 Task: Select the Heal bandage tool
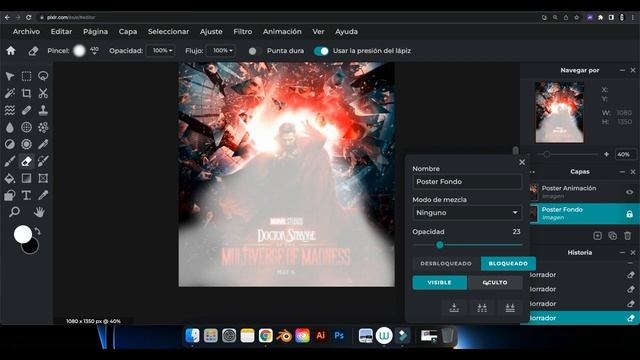pos(27,110)
